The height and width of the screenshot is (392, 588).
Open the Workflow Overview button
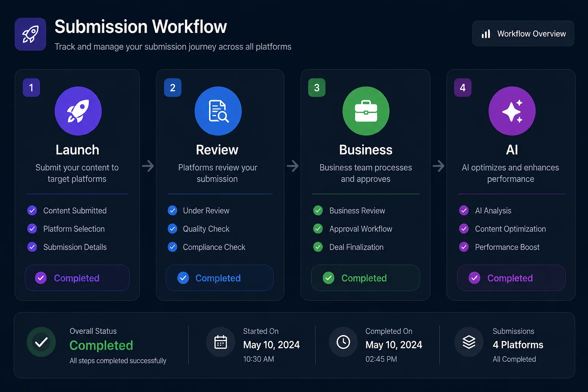click(x=523, y=34)
